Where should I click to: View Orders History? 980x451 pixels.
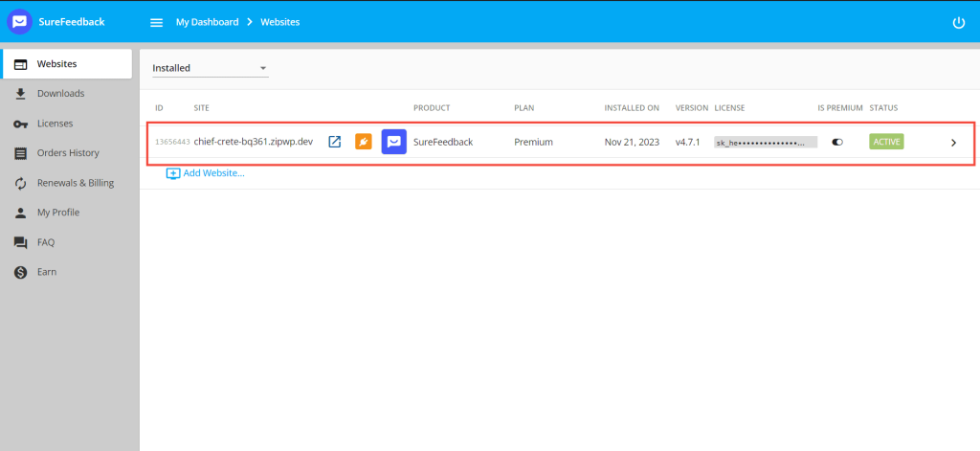(x=68, y=153)
